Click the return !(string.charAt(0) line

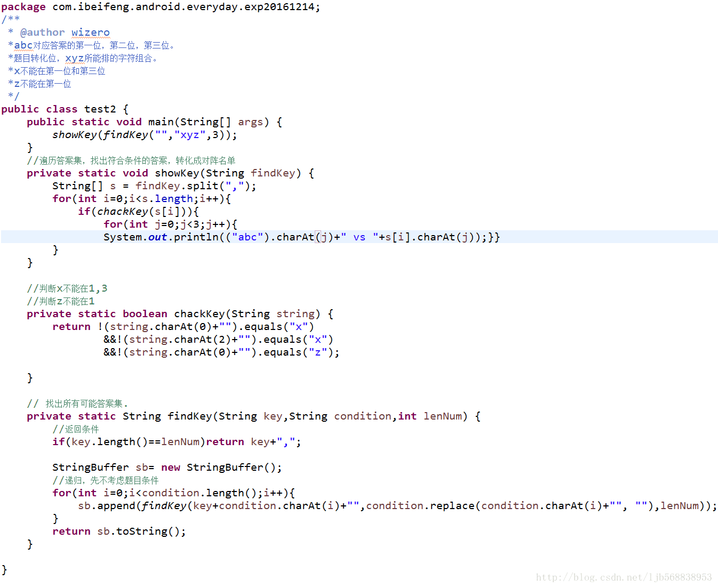point(184,327)
